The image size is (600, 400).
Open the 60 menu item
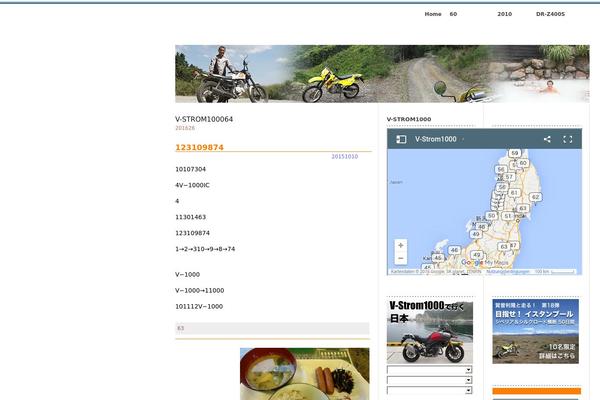(x=453, y=14)
